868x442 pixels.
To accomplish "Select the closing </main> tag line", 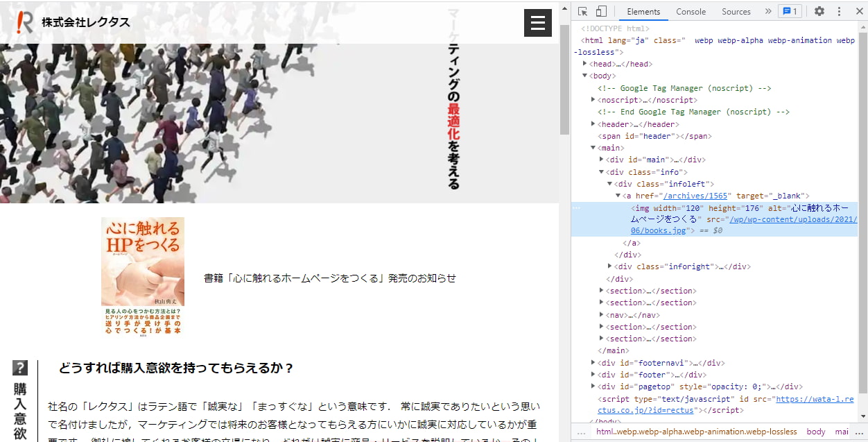I will click(615, 350).
